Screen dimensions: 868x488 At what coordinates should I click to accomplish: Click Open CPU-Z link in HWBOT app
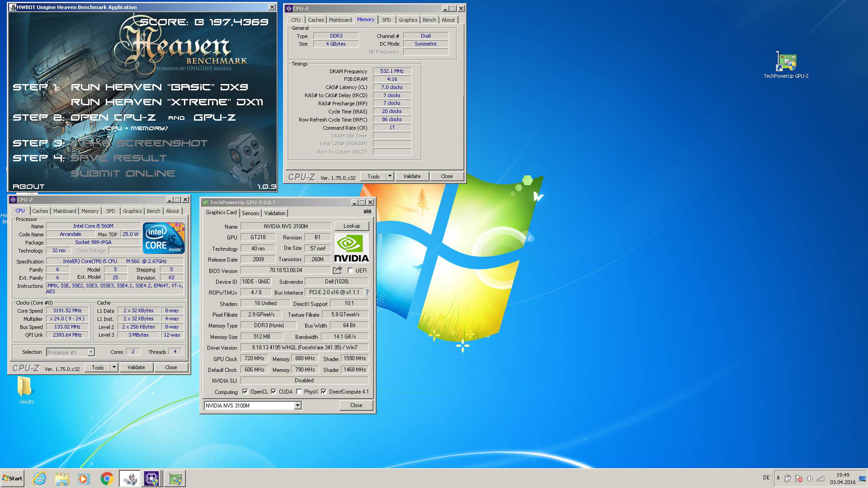click(113, 117)
